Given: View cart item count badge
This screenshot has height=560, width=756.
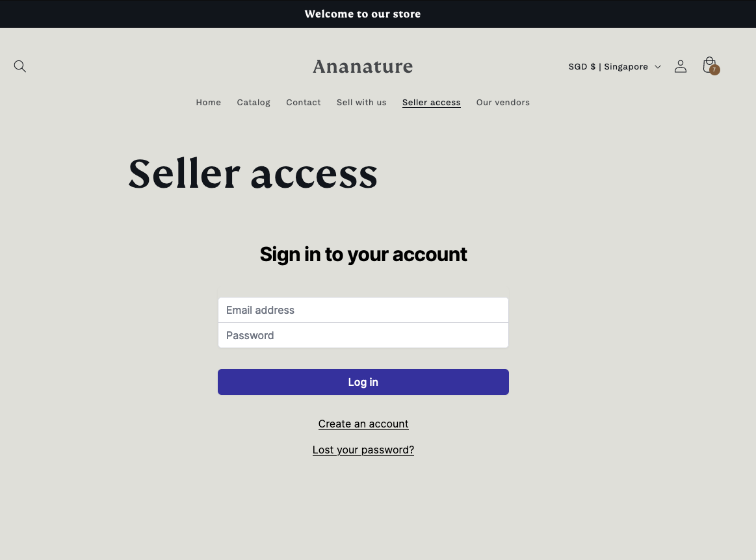Looking at the screenshot, I should point(714,71).
